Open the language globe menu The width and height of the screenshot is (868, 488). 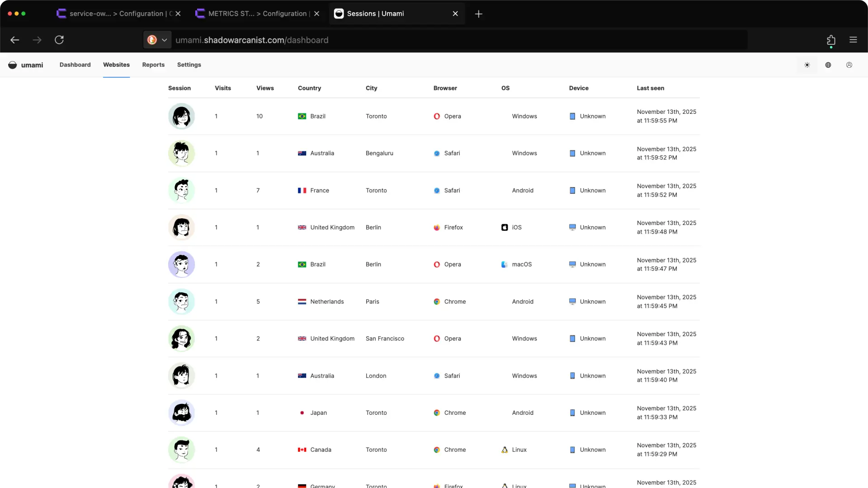coord(828,65)
